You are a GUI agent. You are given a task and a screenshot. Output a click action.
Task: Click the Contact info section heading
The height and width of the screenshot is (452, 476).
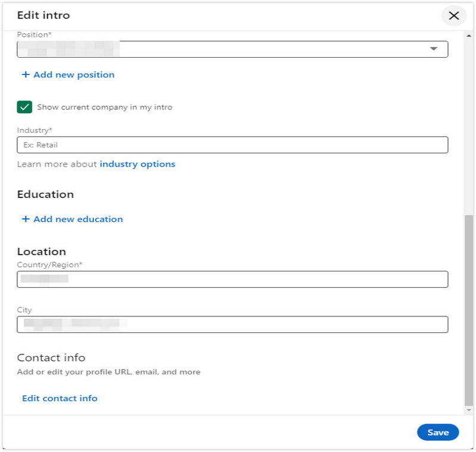[x=51, y=358]
